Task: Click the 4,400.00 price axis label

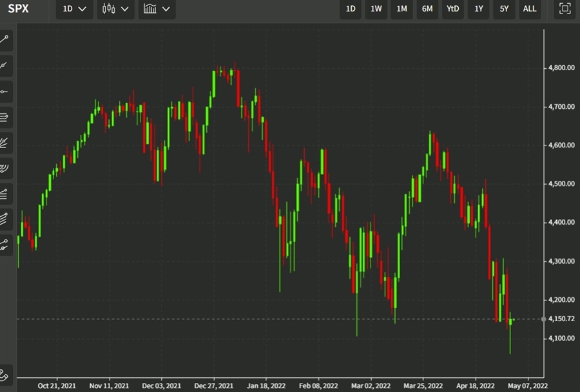Action: coord(561,222)
